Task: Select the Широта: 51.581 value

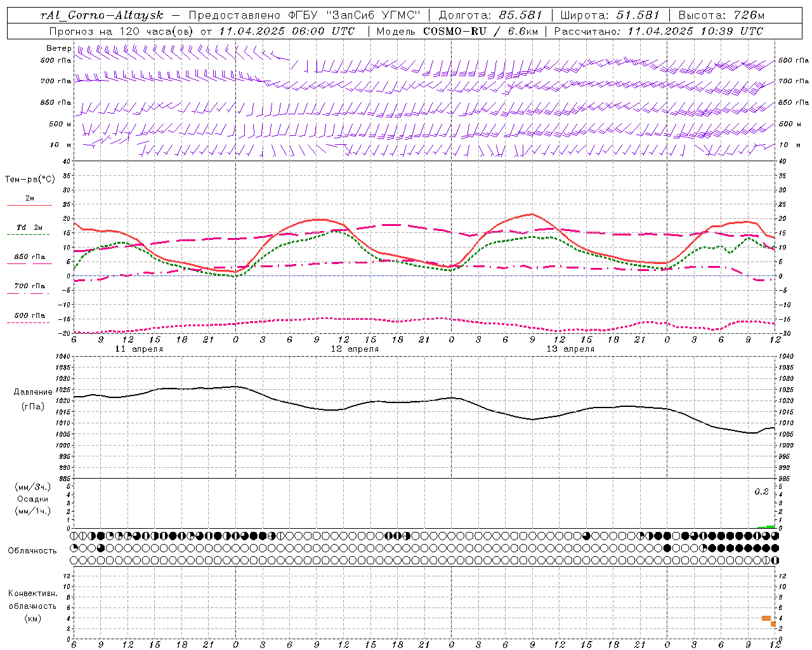Action: coord(610,15)
